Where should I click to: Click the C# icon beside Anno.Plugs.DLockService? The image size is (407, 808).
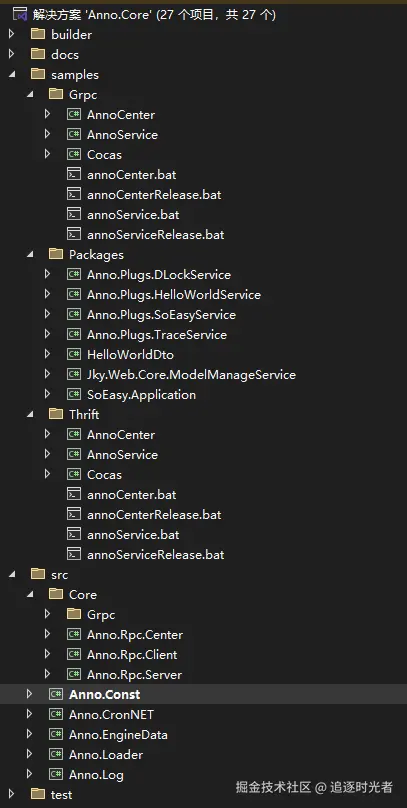click(74, 275)
